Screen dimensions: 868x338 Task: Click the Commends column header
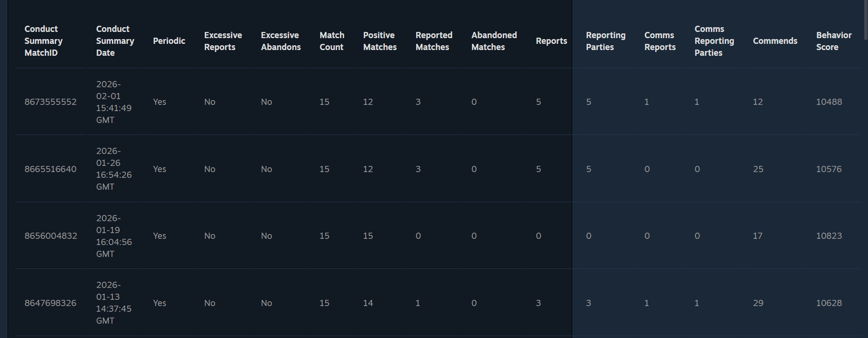[x=775, y=41]
